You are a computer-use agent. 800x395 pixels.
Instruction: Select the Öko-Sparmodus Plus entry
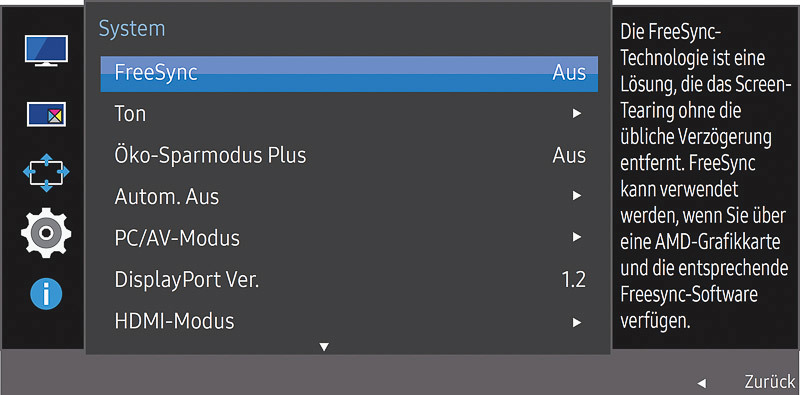click(x=349, y=156)
